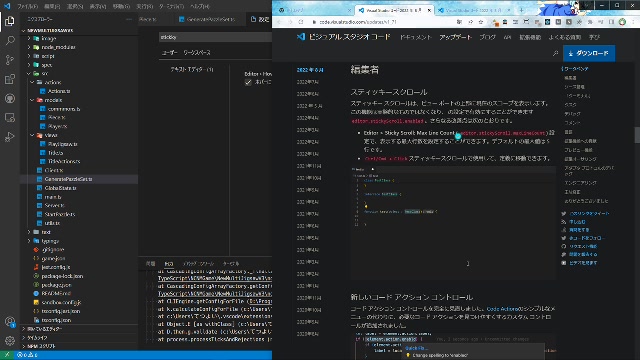Click the remote indicator in VS Code status bar

(7, 355)
